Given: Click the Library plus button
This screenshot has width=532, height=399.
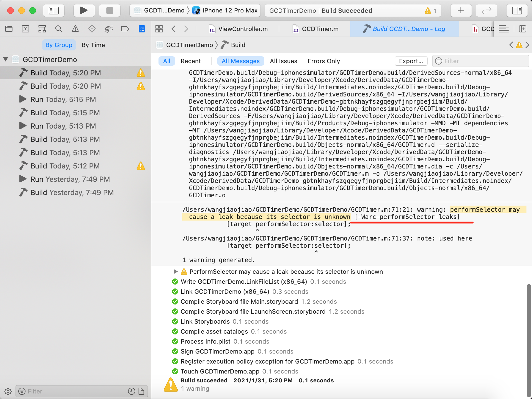Looking at the screenshot, I should 461,11.
